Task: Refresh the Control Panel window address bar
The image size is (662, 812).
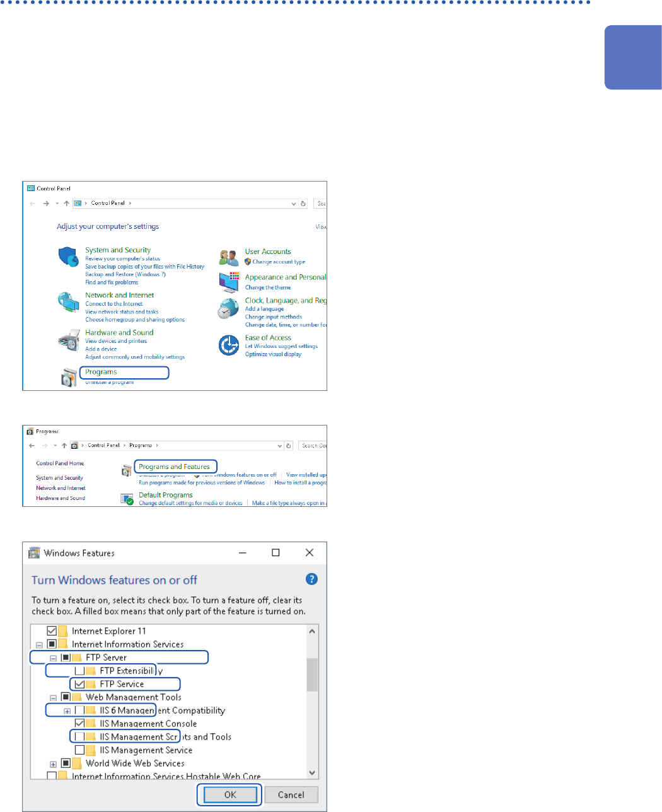Action: tap(303, 204)
